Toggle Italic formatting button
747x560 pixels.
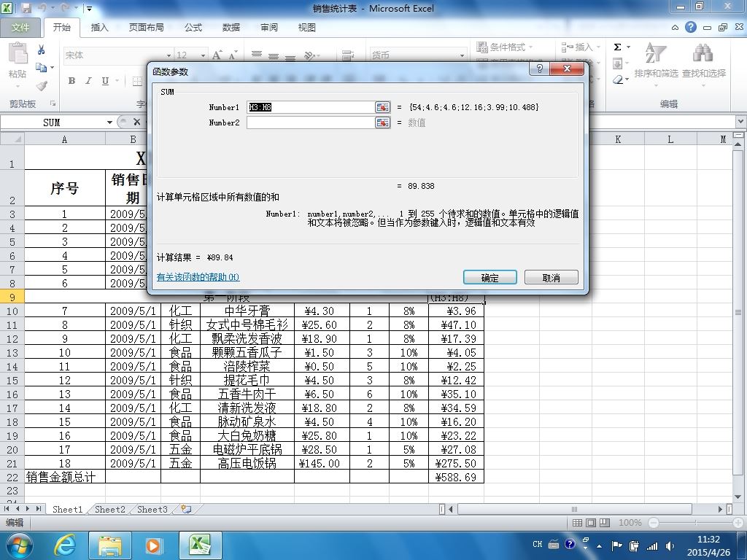pos(88,81)
